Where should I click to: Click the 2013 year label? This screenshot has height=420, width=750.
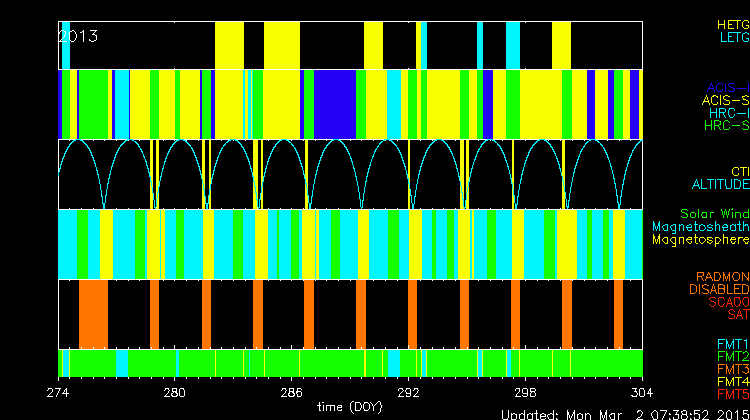(79, 36)
